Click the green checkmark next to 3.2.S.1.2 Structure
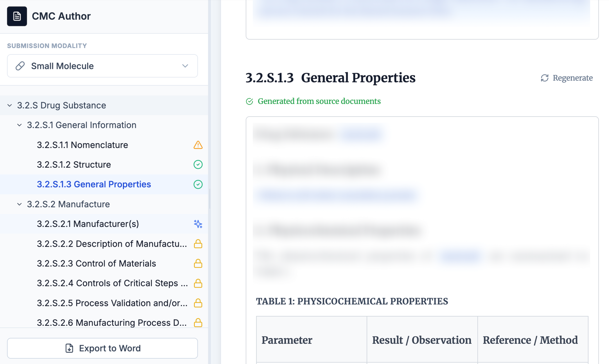The width and height of the screenshot is (609, 364). 198,165
